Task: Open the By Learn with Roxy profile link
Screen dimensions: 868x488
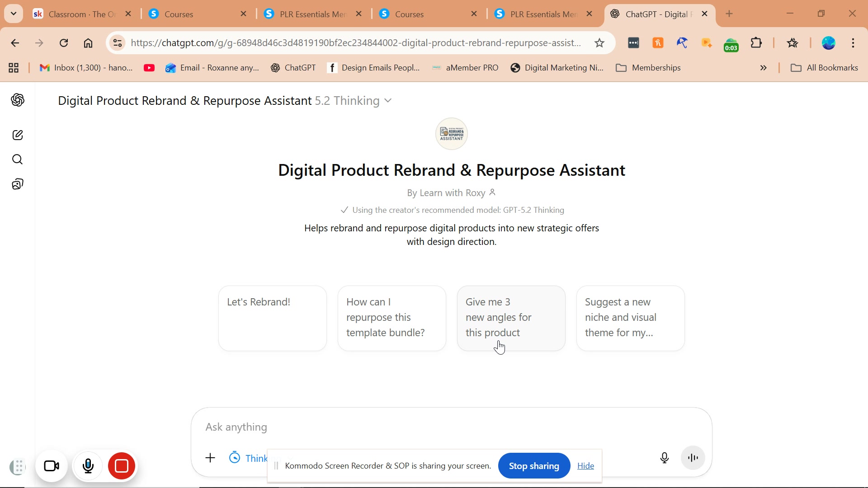Action: [452, 193]
